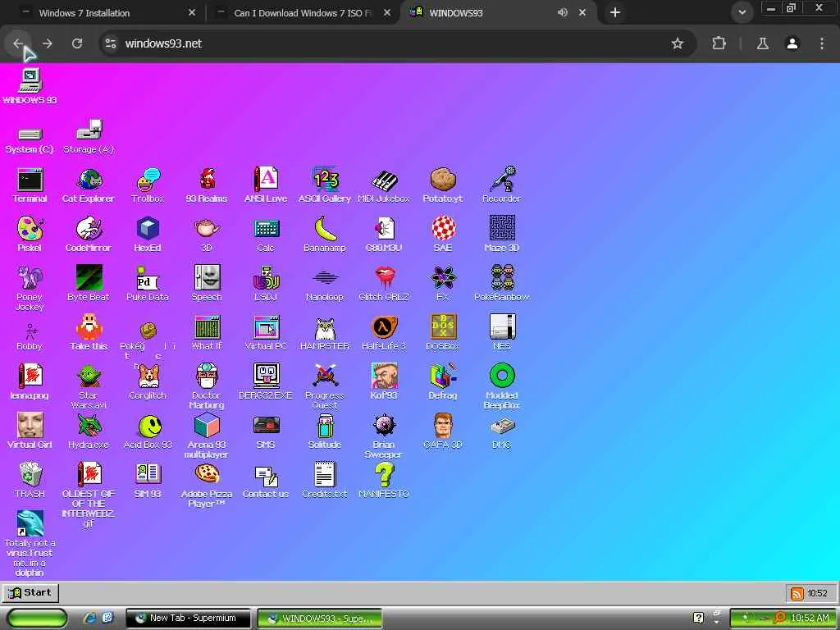Open the Defrag icon
The height and width of the screenshot is (630, 840).
(x=442, y=382)
